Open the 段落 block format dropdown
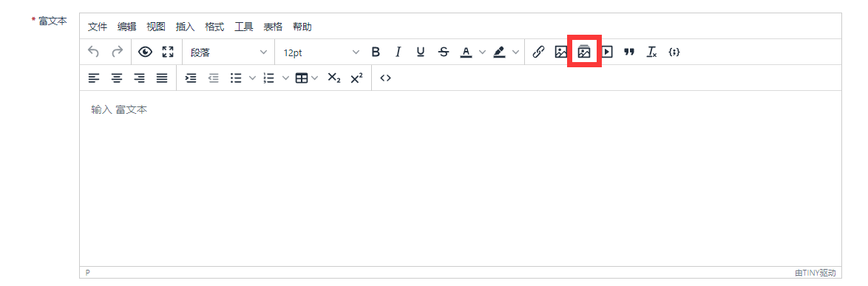 coord(228,52)
